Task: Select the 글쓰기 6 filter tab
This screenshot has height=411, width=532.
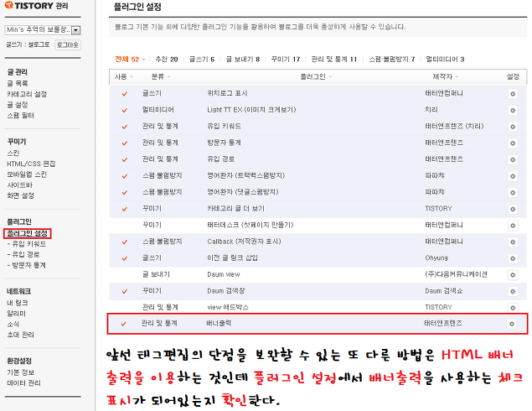Action: pyautogui.click(x=202, y=59)
